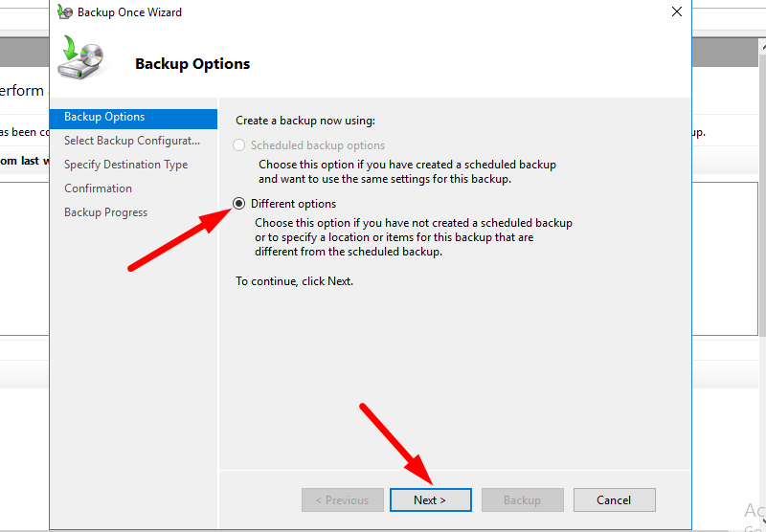Image resolution: width=766 pixels, height=532 pixels.
Task: Close the Backup Once Wizard window
Action: click(x=676, y=12)
